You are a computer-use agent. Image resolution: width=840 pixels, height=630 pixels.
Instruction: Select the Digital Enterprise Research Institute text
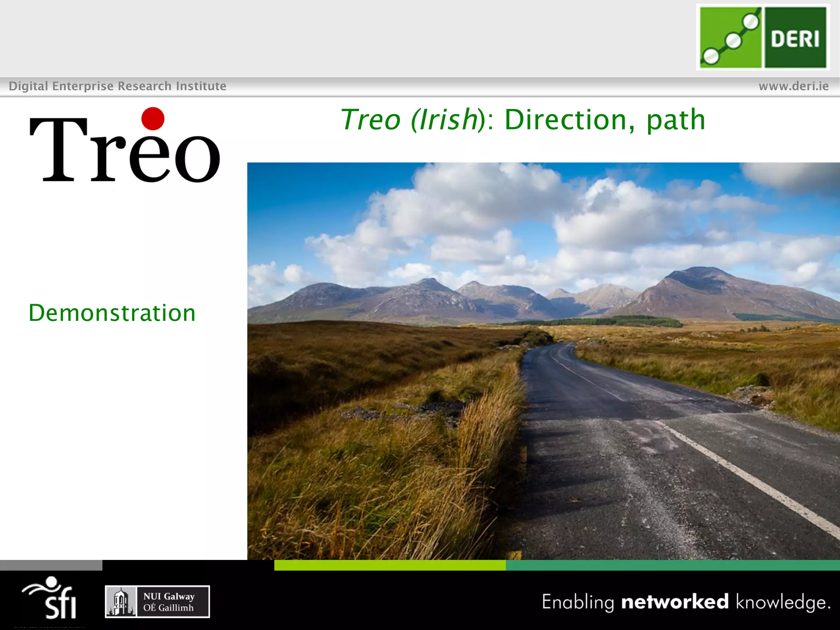tap(118, 86)
